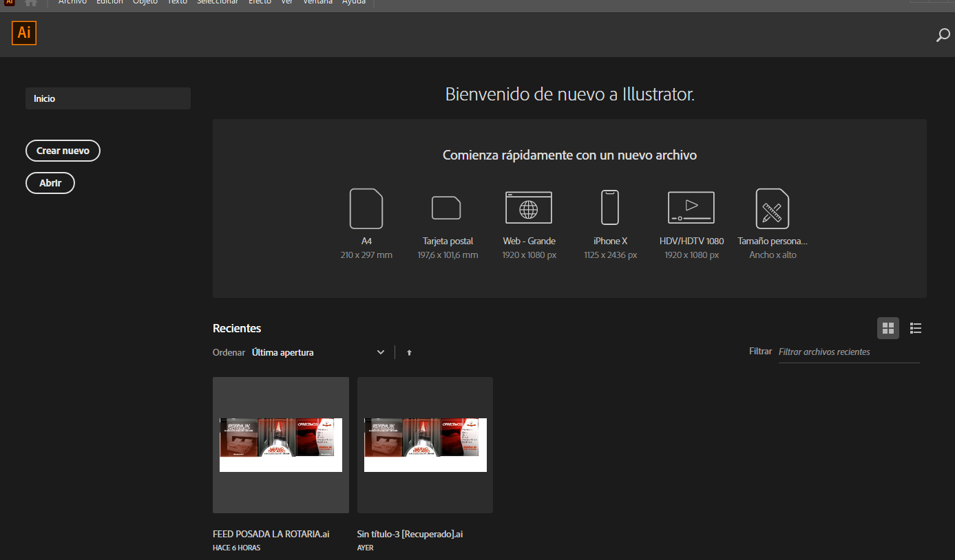
Task: Select the Inicio tab in sidebar
Action: 108,98
